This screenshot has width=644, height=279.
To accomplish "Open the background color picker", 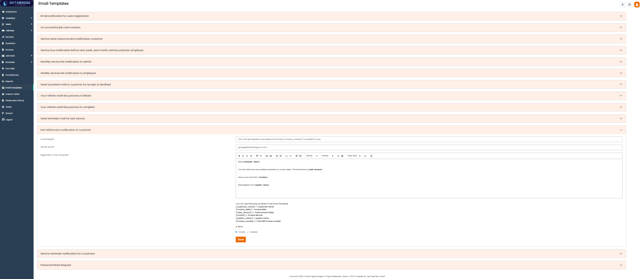I will click(x=342, y=156).
